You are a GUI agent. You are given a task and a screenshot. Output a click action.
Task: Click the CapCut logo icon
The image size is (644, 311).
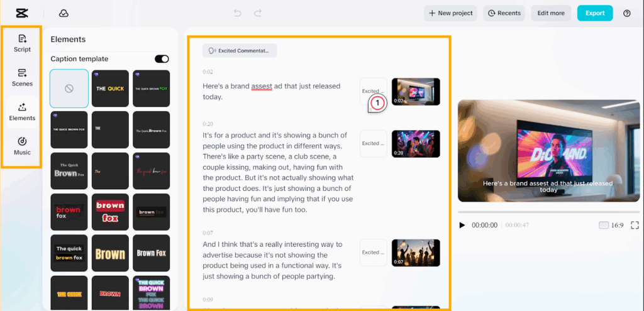tap(22, 13)
